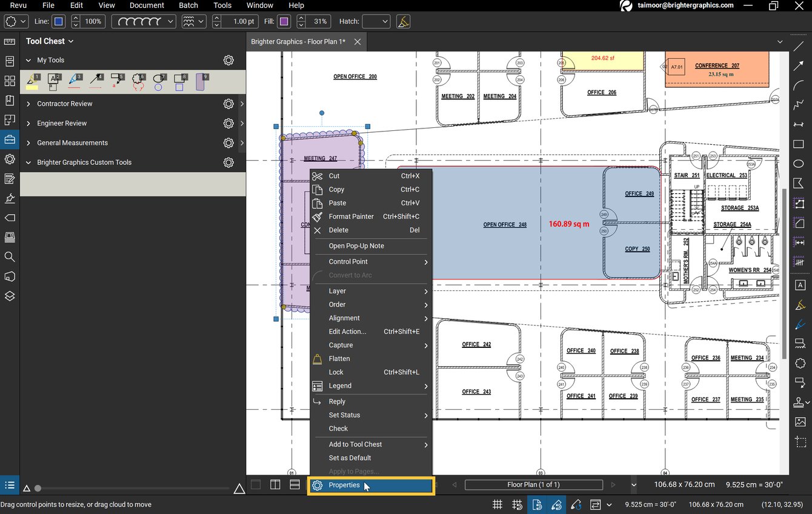The width and height of the screenshot is (812, 514).
Task: Choose Properties from the context menu
Action: click(344, 485)
